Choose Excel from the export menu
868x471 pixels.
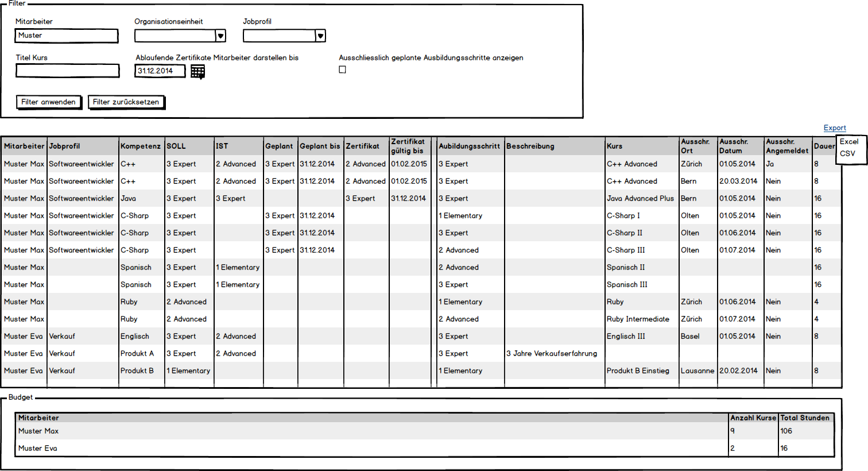[848, 142]
